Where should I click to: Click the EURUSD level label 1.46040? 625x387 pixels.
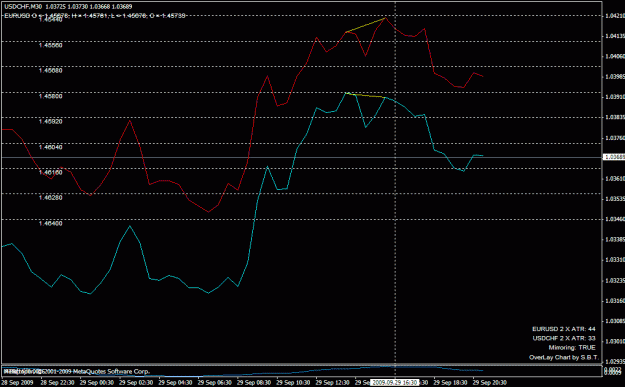point(50,147)
